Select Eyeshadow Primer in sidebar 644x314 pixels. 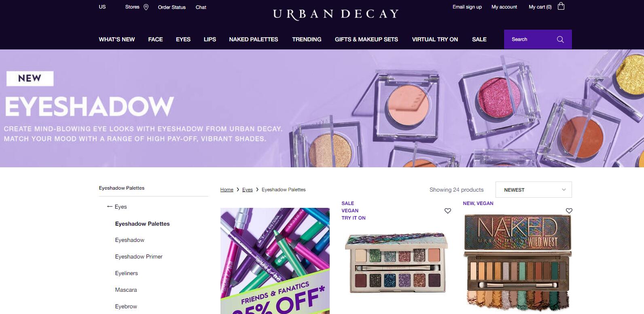pyautogui.click(x=139, y=256)
